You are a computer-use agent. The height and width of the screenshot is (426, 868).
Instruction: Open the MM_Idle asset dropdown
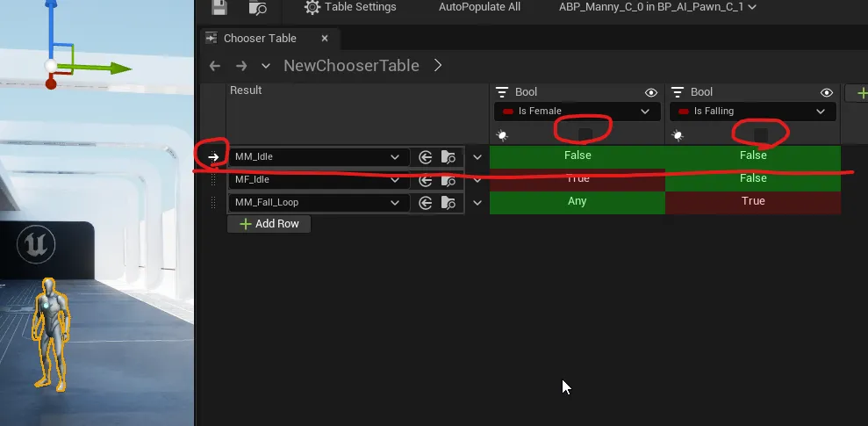coord(319,156)
